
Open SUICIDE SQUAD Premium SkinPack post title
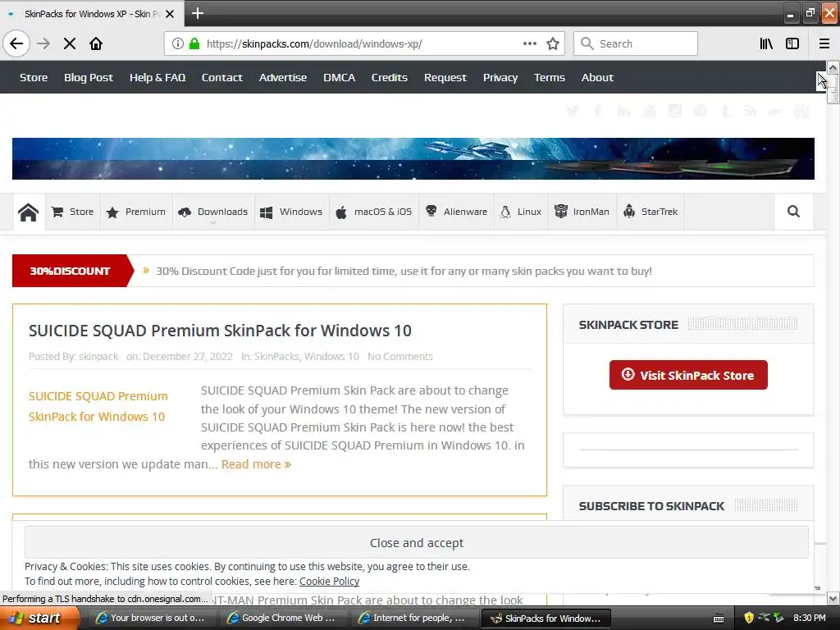(x=220, y=331)
